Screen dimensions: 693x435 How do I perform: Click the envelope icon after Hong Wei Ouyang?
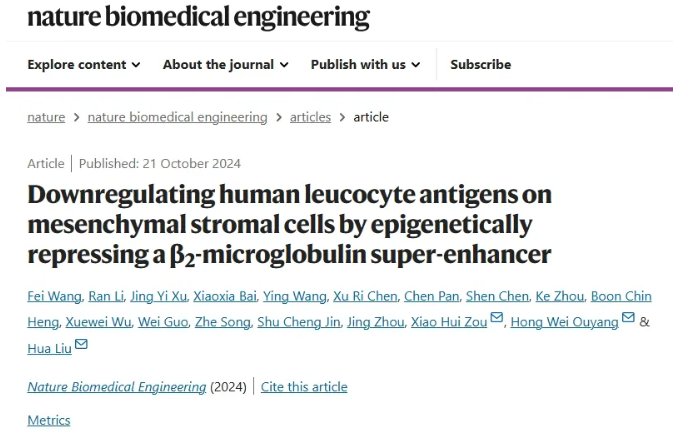tap(628, 319)
